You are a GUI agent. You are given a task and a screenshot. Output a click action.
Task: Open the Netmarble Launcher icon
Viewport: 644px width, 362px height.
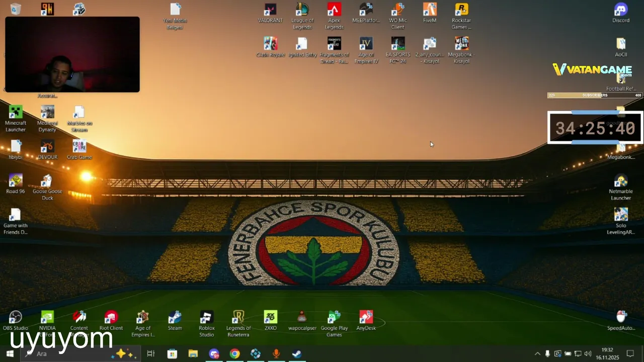click(621, 187)
